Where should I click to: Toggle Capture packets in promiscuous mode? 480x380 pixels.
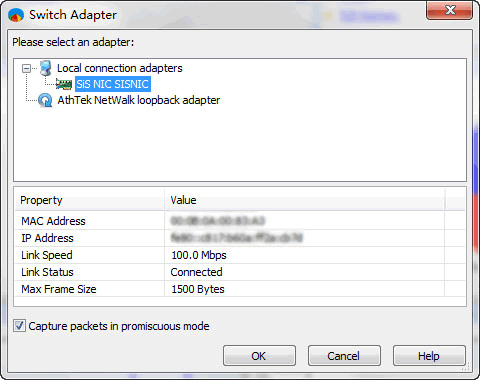(19, 326)
